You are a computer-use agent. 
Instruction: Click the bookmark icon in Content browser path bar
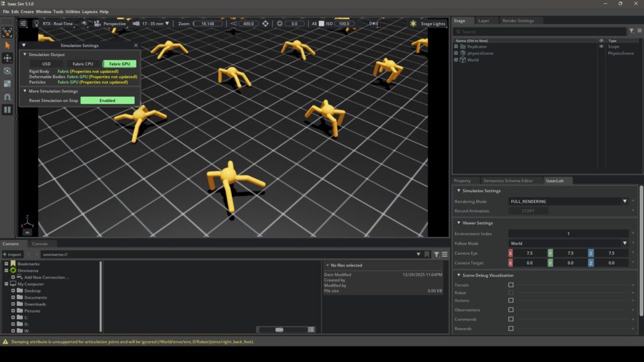coord(427,255)
